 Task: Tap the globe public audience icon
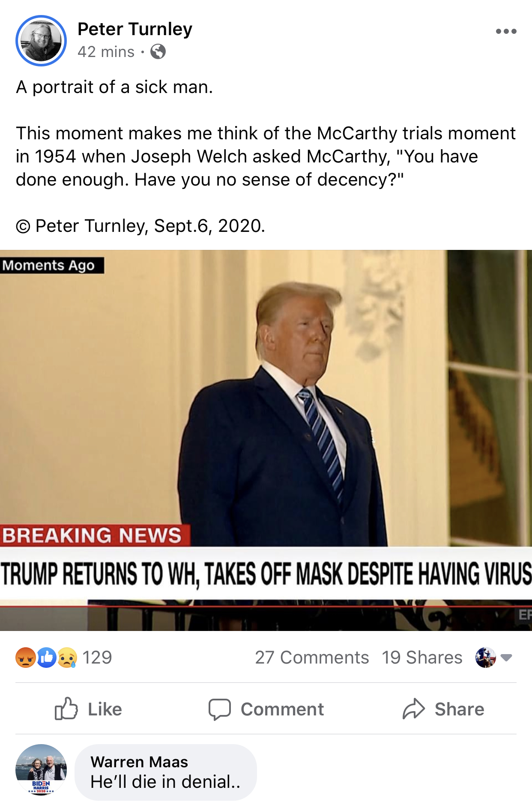pos(158,52)
